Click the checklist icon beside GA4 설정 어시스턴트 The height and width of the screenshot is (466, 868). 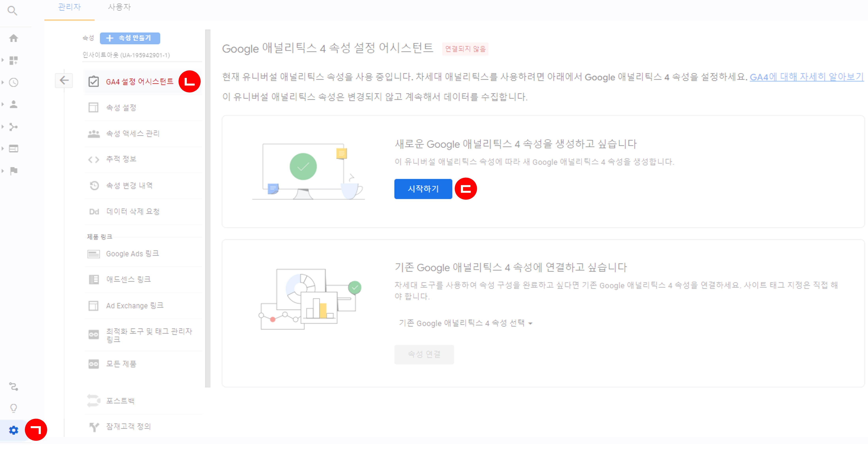click(x=93, y=81)
